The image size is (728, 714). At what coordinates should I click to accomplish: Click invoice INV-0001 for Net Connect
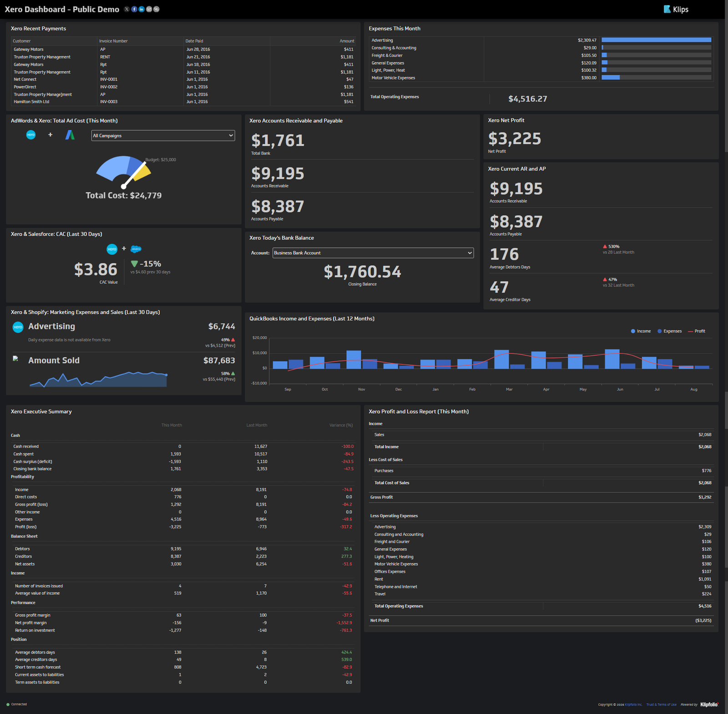pyautogui.click(x=109, y=79)
